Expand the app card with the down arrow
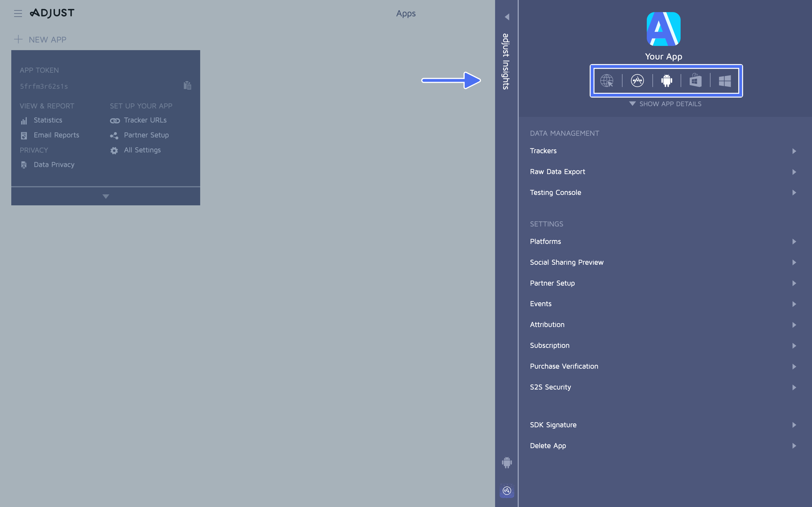This screenshot has width=812, height=507. (105, 196)
